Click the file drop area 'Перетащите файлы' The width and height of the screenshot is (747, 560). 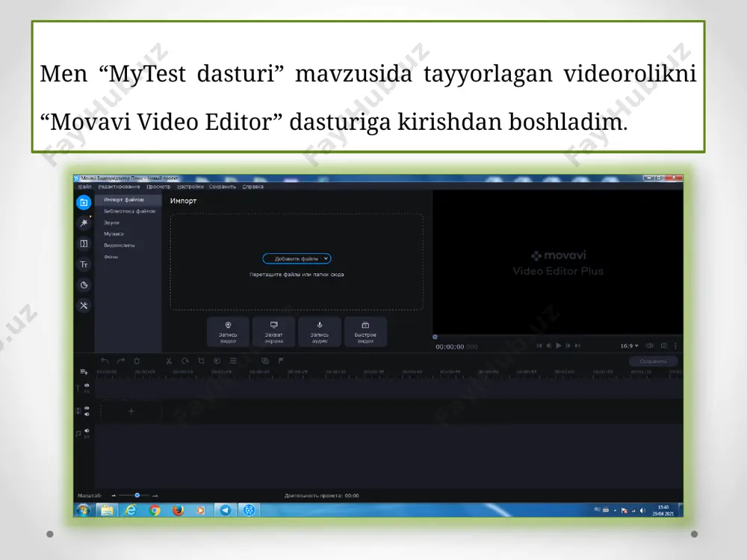(x=297, y=262)
